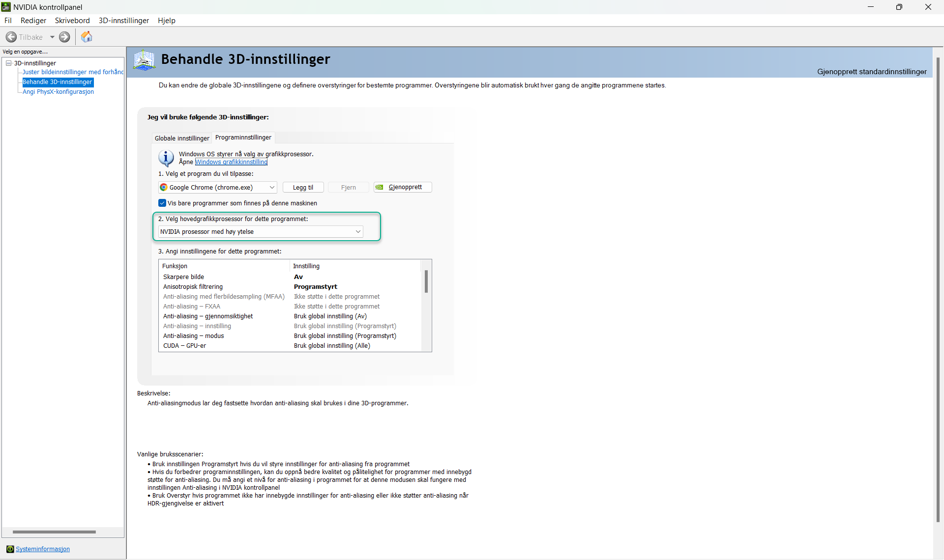Click the Systeminformasjon icon at bottom left
Screen dimensions: 944x560
point(10,549)
